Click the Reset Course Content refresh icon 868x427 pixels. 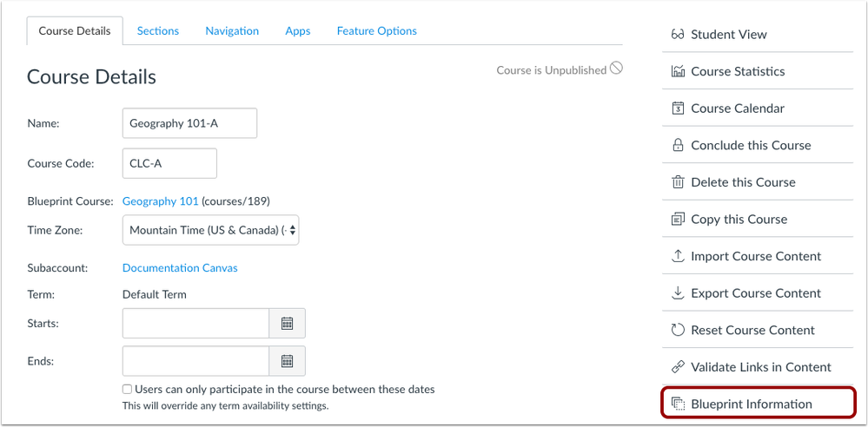click(x=678, y=330)
